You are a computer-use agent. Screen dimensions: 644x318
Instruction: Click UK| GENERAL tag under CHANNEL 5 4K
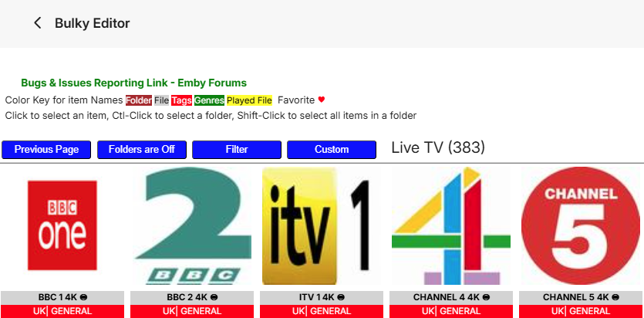581,311
